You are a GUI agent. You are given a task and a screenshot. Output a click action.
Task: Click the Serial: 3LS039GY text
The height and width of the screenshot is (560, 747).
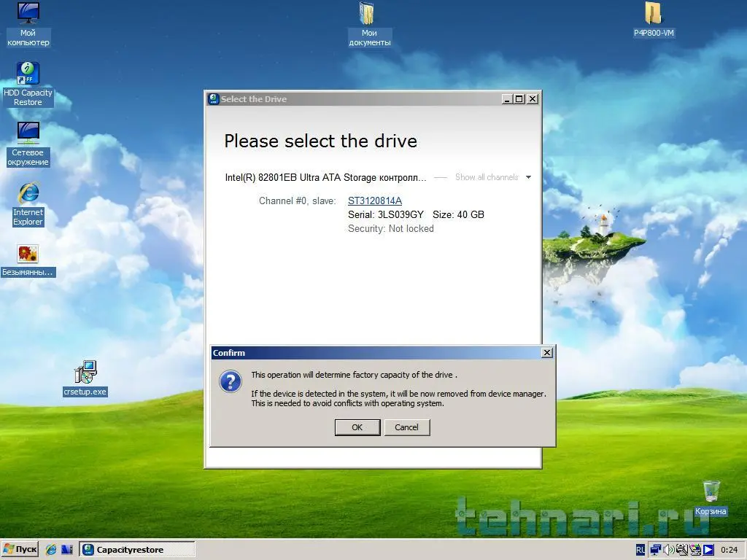(x=385, y=214)
